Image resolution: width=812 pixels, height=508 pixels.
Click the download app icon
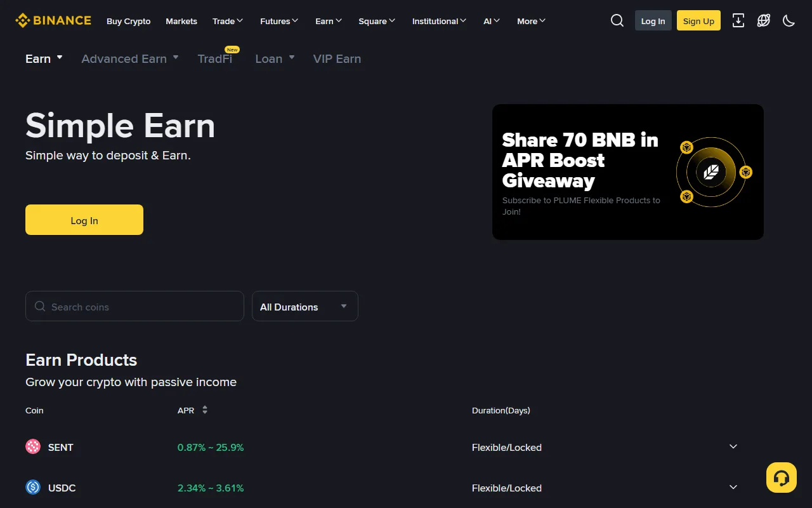coord(738,21)
